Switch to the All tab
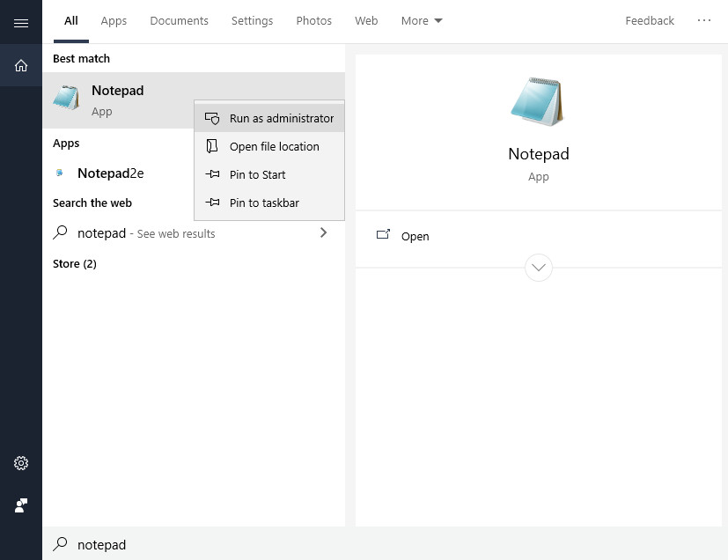The image size is (728, 560). pyautogui.click(x=71, y=21)
